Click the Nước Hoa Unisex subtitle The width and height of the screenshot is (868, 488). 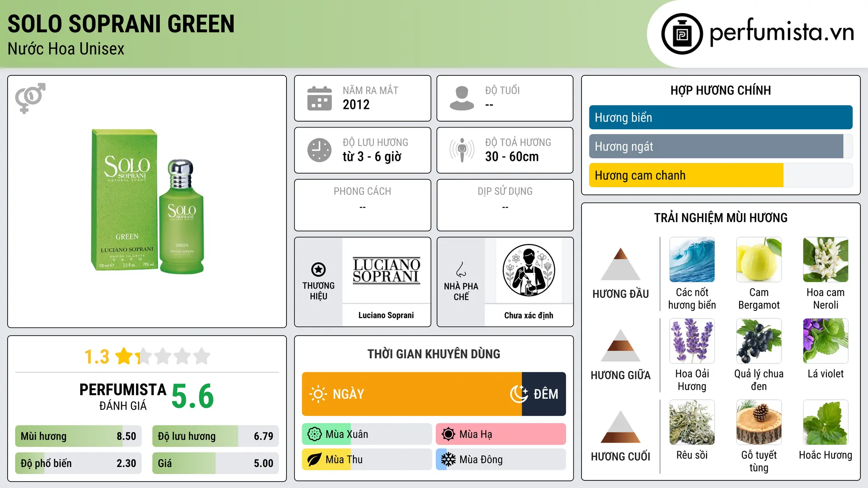(x=66, y=49)
